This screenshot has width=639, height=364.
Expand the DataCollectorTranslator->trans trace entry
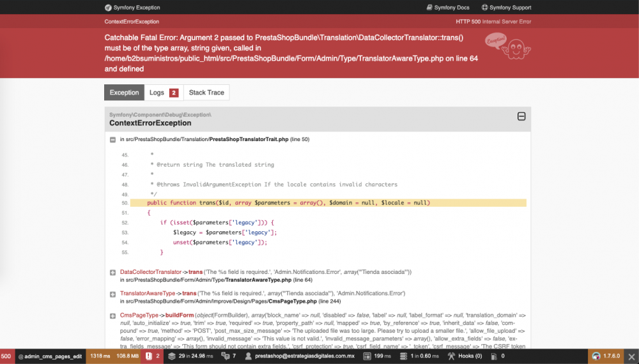(x=113, y=273)
